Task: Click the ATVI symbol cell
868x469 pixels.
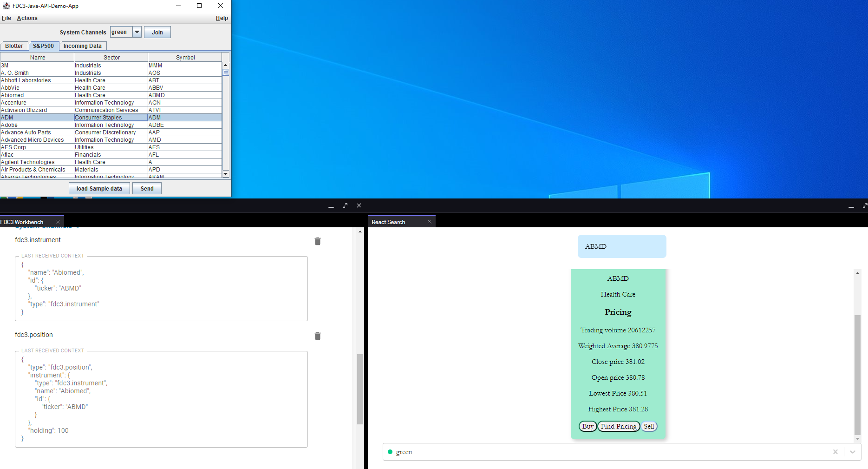Action: (185, 110)
